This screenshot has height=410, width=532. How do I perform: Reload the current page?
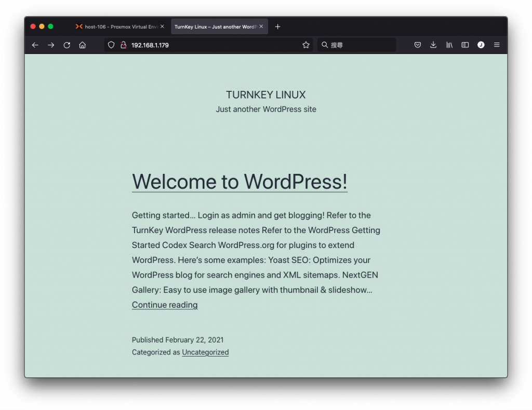click(67, 45)
